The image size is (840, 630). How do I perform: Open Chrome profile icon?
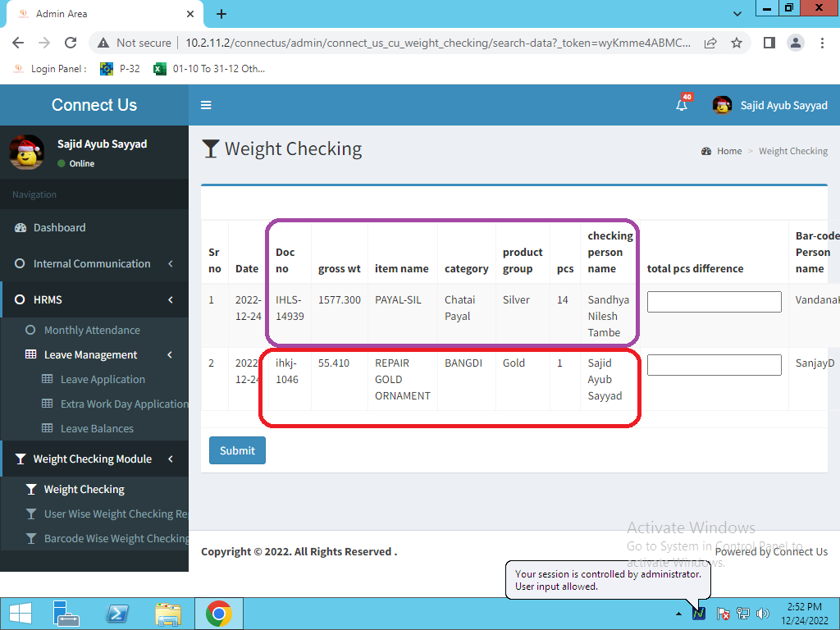pyautogui.click(x=796, y=43)
